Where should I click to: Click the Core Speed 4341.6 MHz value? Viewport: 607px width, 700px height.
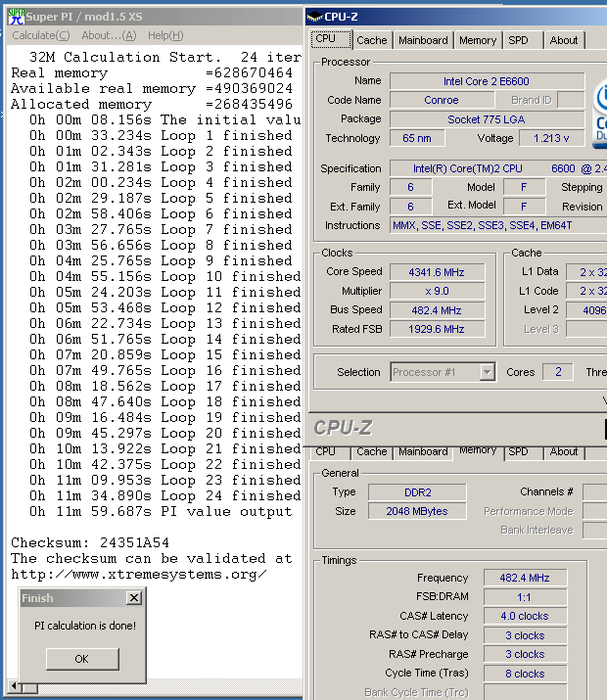pos(437,272)
